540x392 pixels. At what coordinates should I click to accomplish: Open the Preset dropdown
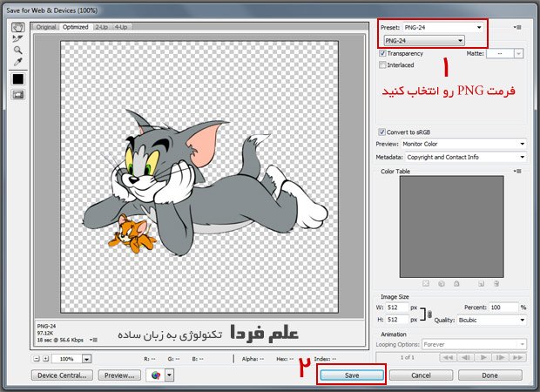click(478, 28)
